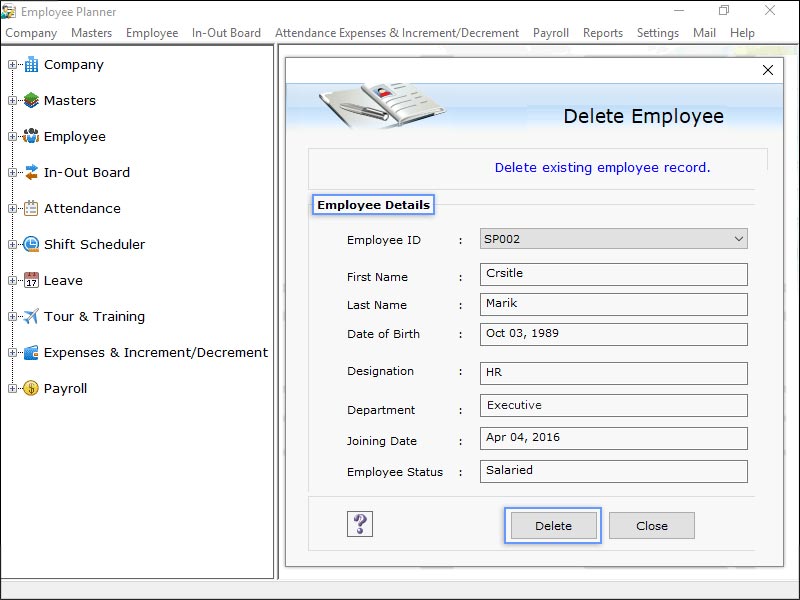Screen dimensions: 800x600
Task: Select the Attendance tree item
Action: (81, 208)
